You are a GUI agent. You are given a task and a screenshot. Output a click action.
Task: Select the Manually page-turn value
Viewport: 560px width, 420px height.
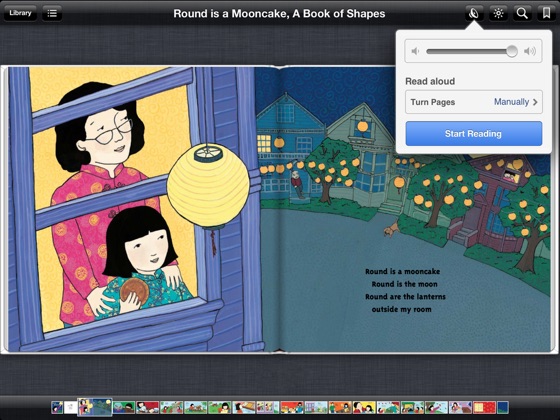[x=511, y=102]
